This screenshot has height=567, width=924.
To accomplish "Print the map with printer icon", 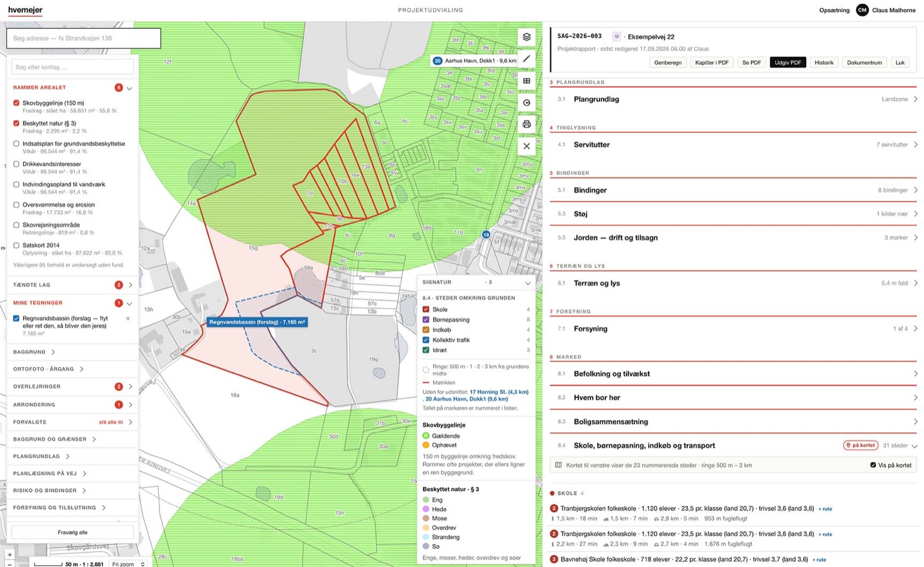I will pyautogui.click(x=526, y=124).
